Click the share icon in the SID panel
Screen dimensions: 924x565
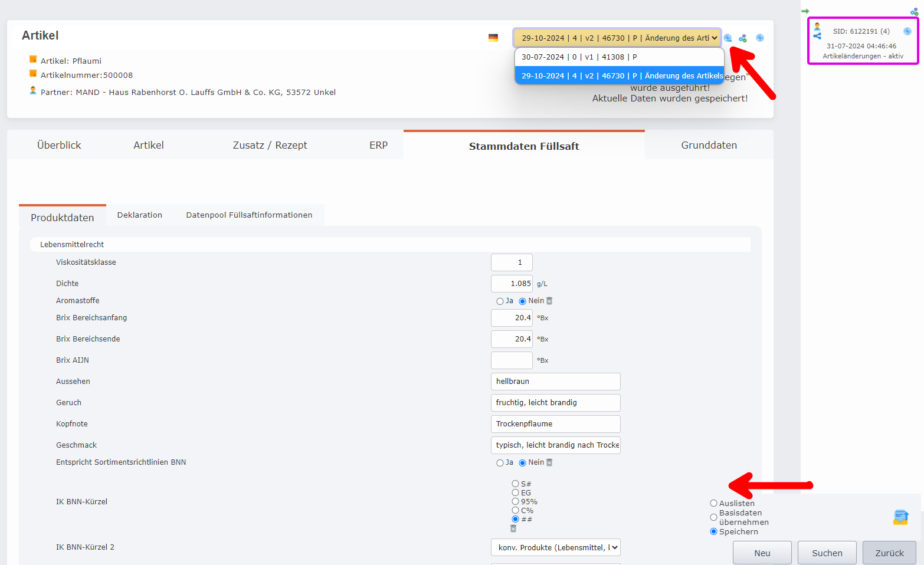click(x=817, y=36)
